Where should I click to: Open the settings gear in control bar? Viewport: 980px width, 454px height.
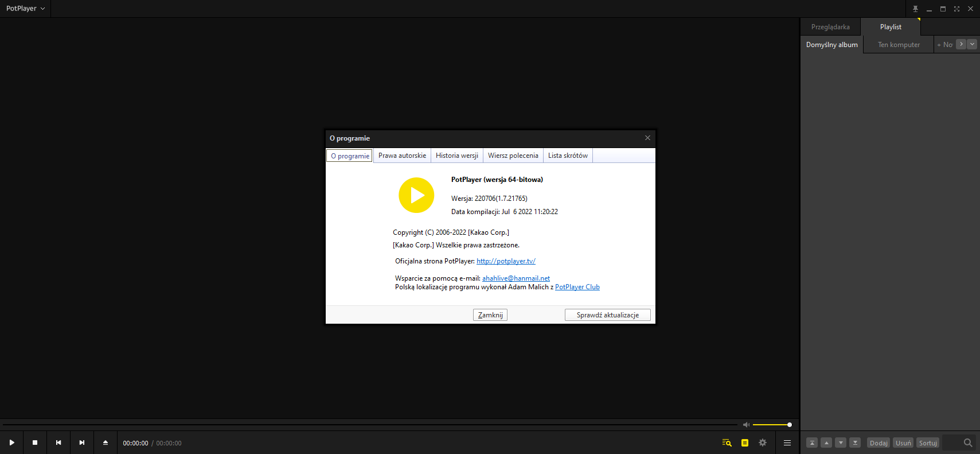point(763,443)
